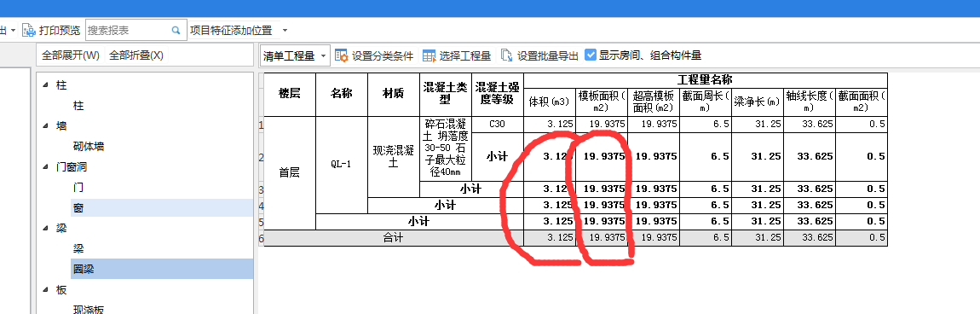Screen dimensions: 980x314
Task: Click 选择工程量 button text
Action: pyautogui.click(x=465, y=55)
